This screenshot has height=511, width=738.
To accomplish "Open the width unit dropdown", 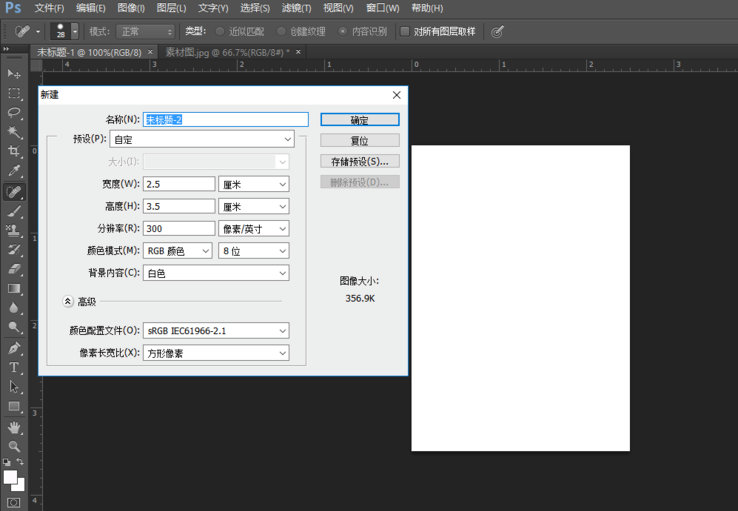I will click(254, 184).
